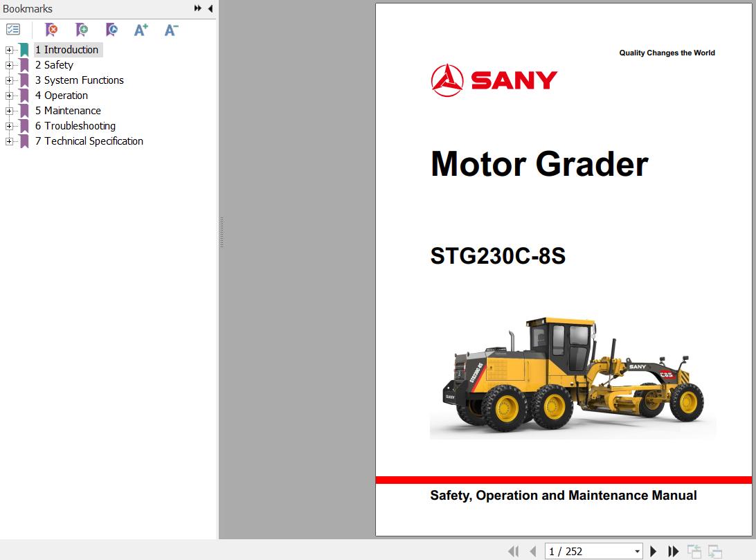
Task: Expand the 4 Operation bookmark
Action: point(9,96)
